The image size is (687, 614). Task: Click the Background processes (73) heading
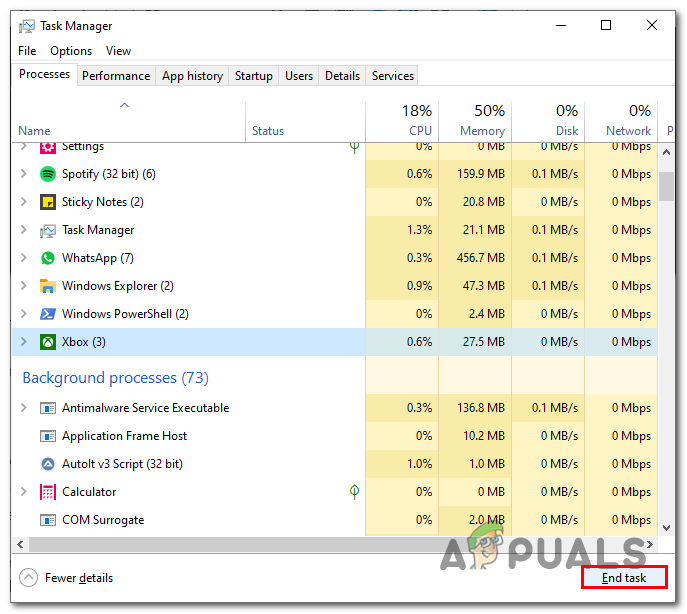pyautogui.click(x=116, y=378)
